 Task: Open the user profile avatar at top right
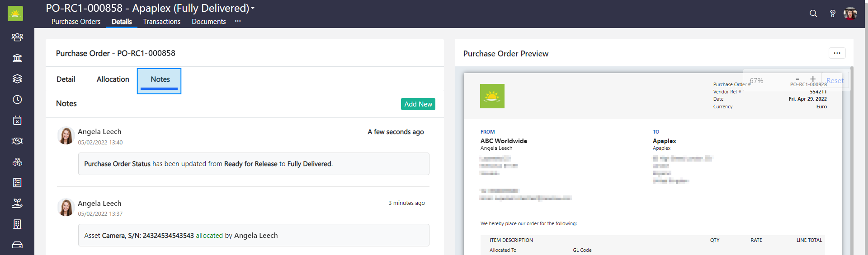point(850,14)
